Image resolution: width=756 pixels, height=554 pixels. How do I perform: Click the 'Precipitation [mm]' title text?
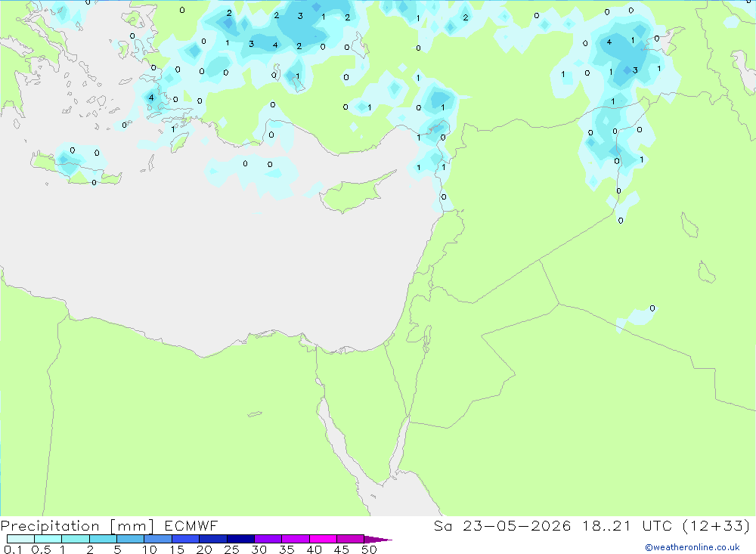[77, 526]
